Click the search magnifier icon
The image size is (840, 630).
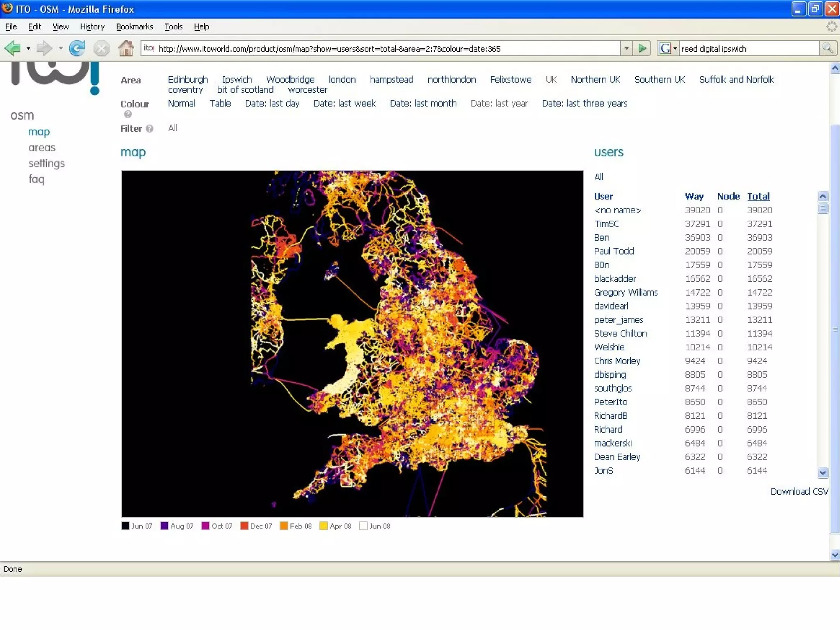coord(828,48)
